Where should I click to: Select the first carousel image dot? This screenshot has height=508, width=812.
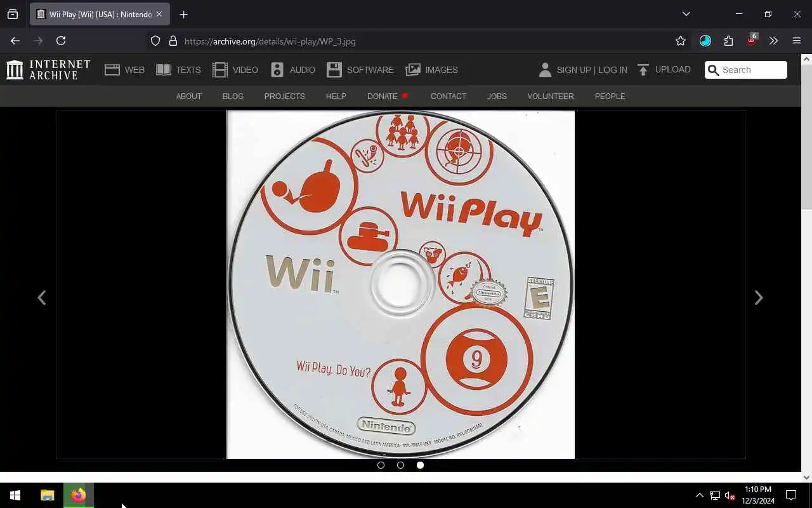[x=381, y=465]
